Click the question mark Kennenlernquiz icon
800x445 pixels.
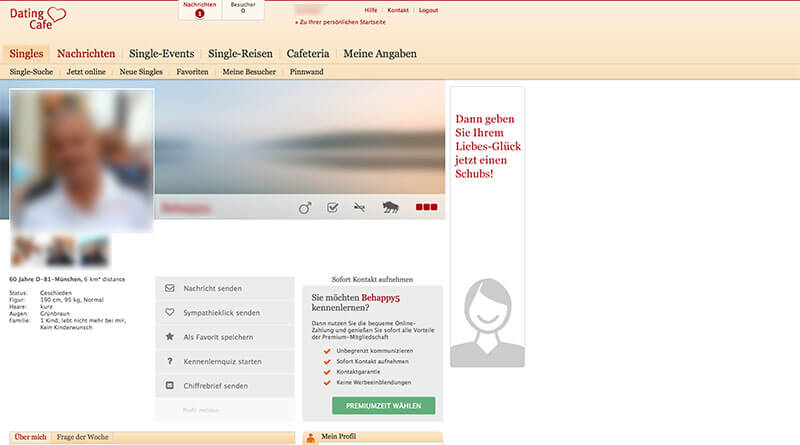pos(170,361)
